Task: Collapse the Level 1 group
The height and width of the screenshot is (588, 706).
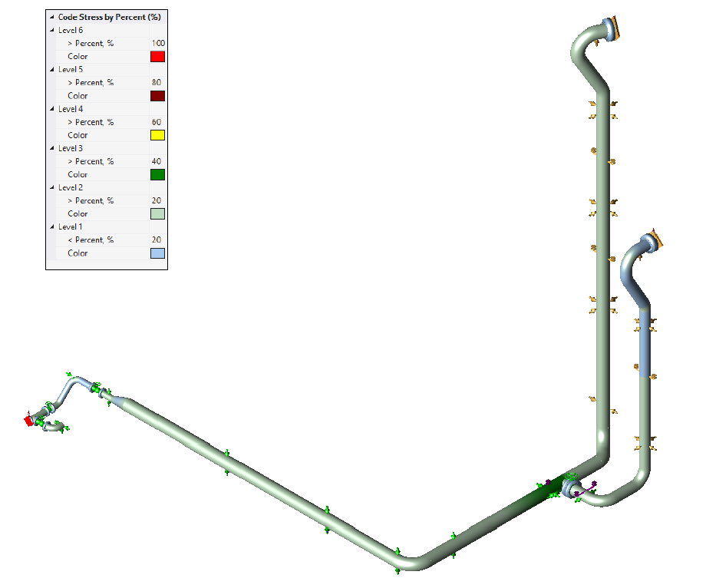Action: (51, 226)
